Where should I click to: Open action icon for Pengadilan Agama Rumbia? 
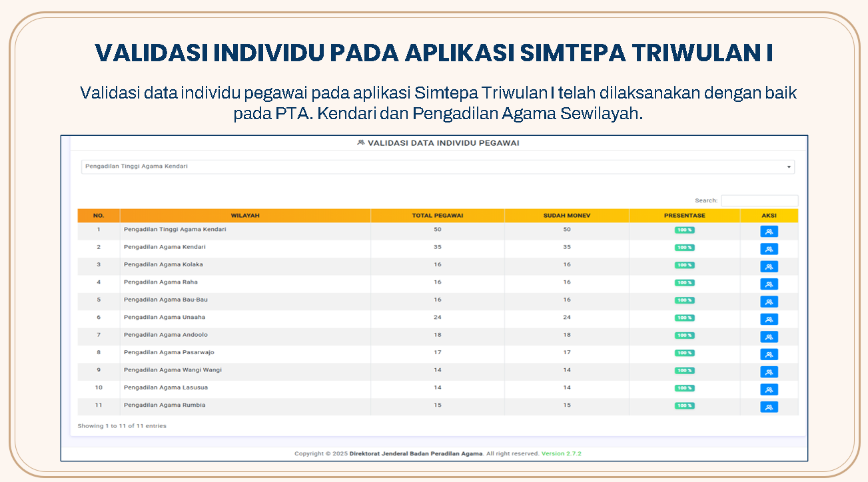click(769, 407)
